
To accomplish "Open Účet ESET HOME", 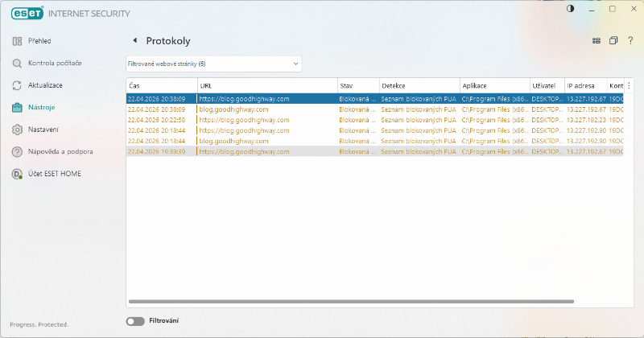I will [54, 173].
